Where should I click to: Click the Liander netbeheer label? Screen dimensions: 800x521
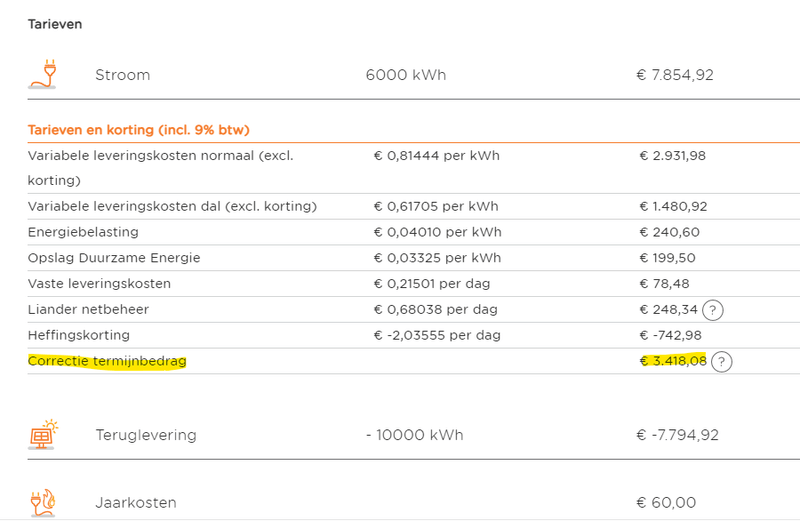(87, 309)
